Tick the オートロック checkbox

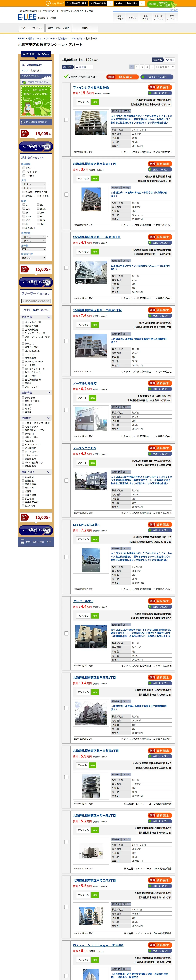[x=23, y=452]
